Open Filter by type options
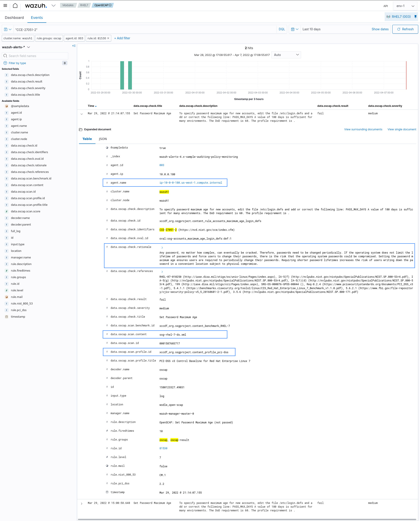The height and width of the screenshot is (521, 420). [17, 63]
